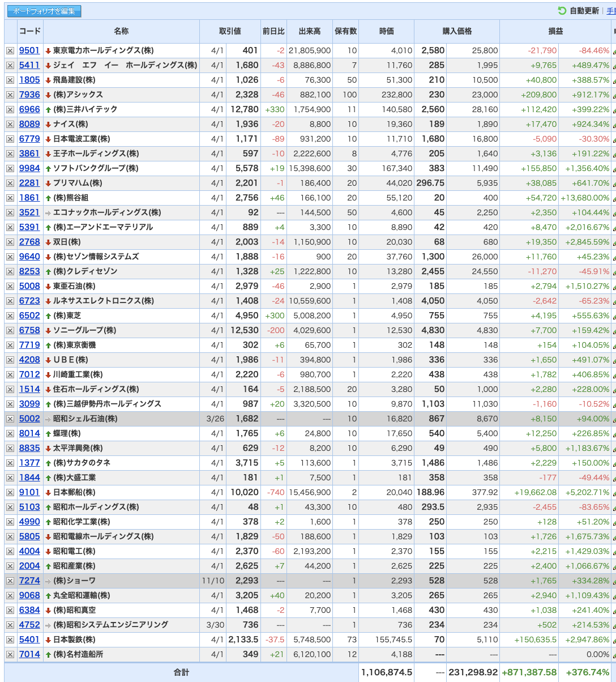
Task: Delete the 6502 東芝 row via X icon
Action: (10, 316)
